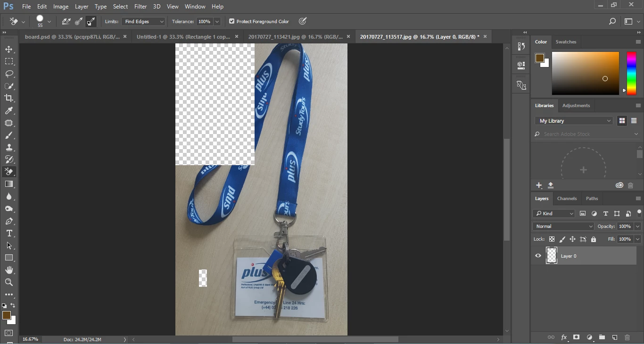
Task: Open the Opacity dropdown arrow
Action: pos(637,227)
